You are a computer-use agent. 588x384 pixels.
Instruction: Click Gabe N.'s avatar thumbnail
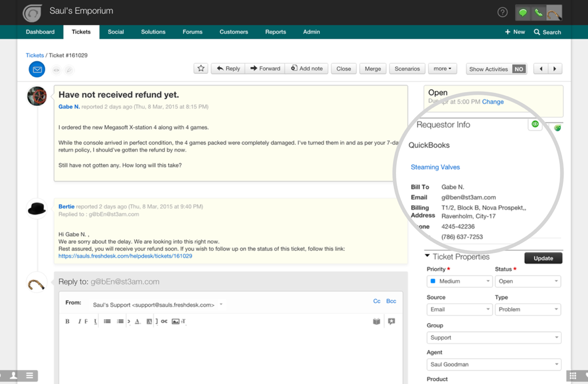[x=37, y=96]
